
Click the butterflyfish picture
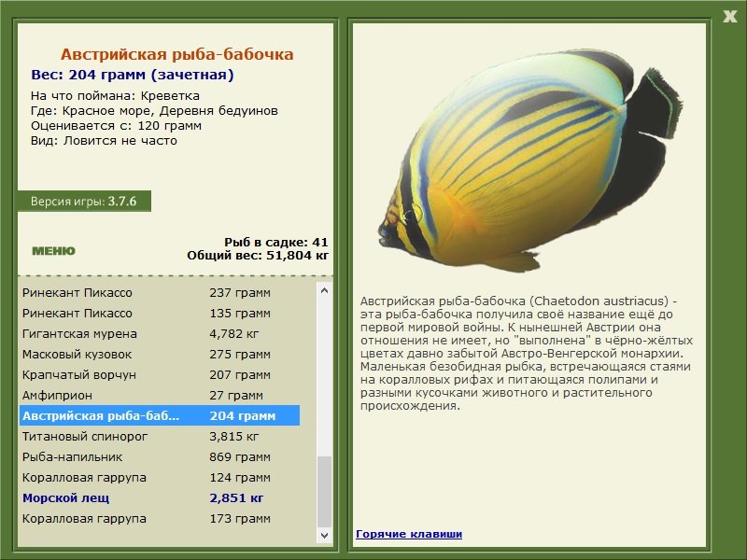pyautogui.click(x=529, y=160)
